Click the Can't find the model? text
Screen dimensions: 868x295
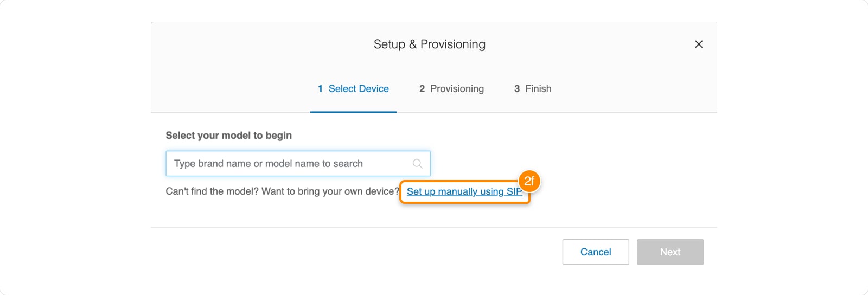point(212,191)
